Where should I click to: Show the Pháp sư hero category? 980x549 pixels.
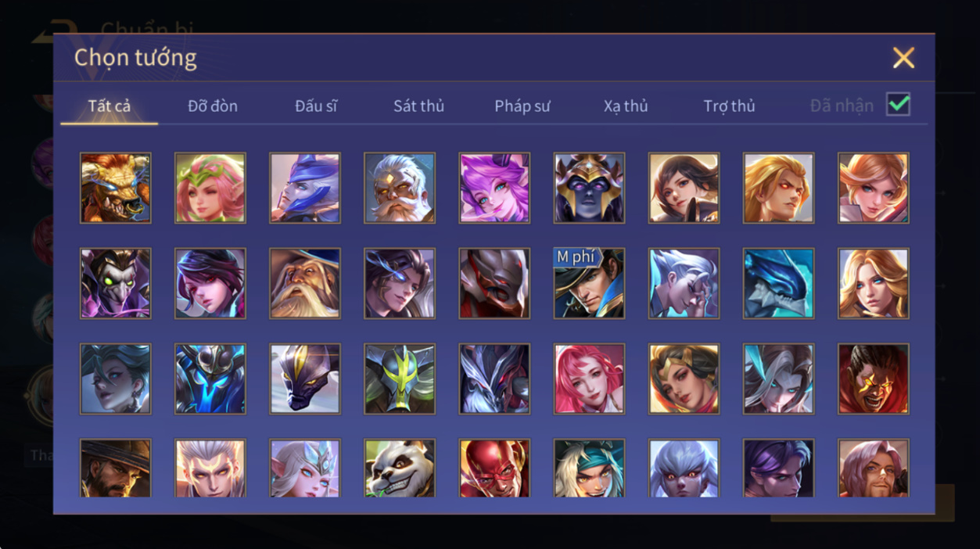(522, 106)
